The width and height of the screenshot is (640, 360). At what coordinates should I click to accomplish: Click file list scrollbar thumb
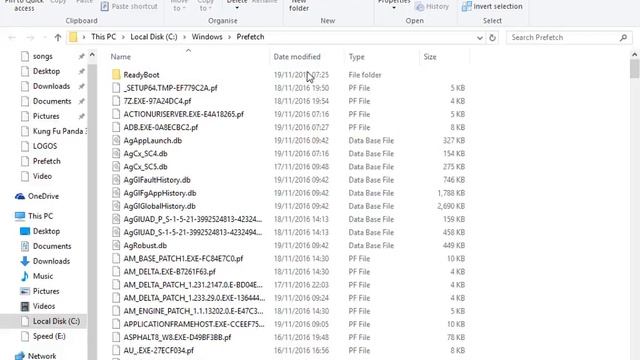(634, 68)
